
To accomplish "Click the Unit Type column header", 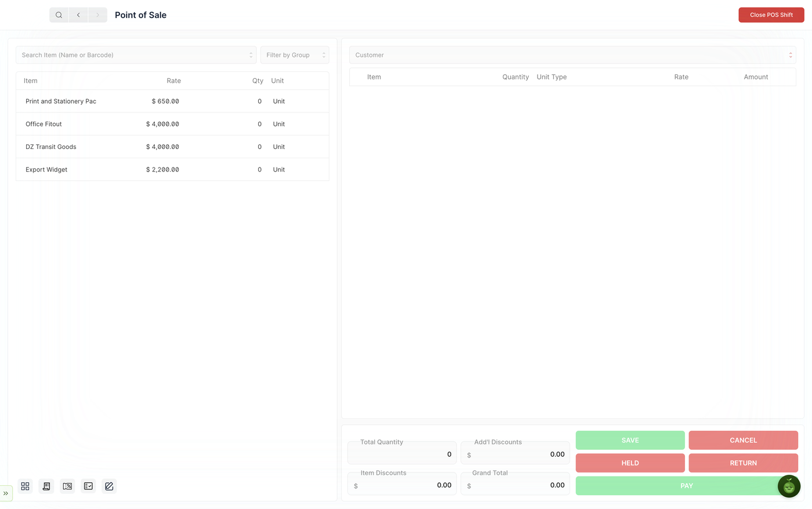I will (x=552, y=77).
